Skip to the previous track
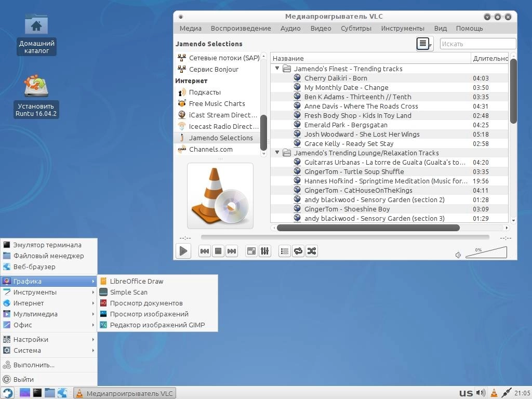Image resolution: width=532 pixels, height=399 pixels. click(x=205, y=251)
